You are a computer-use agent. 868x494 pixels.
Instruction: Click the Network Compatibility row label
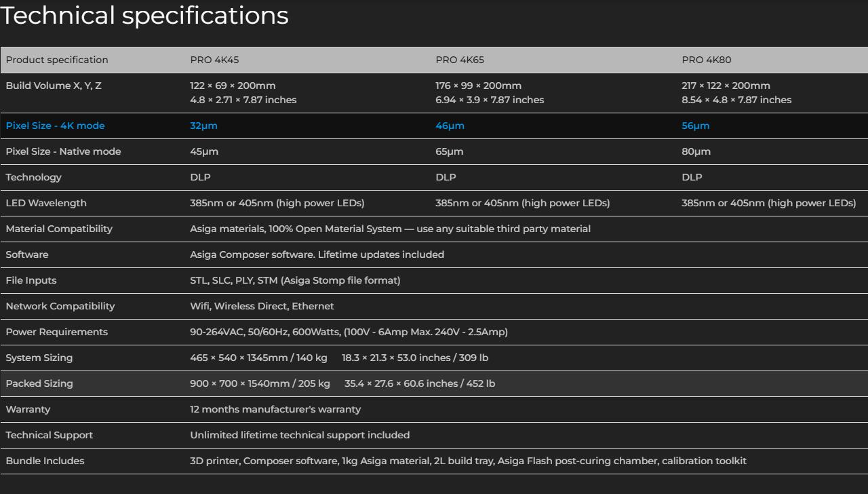tap(60, 306)
